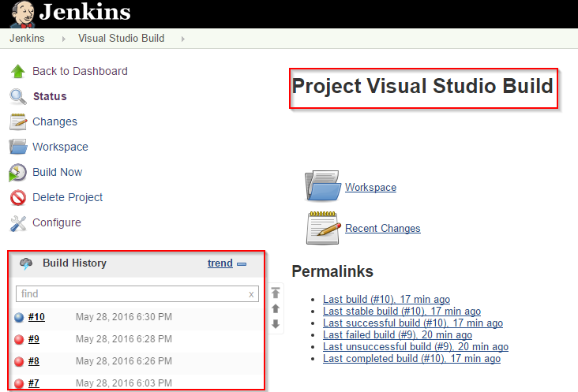Focus the find builds search field
Viewport: 578px width, 392px height.
tap(137, 293)
